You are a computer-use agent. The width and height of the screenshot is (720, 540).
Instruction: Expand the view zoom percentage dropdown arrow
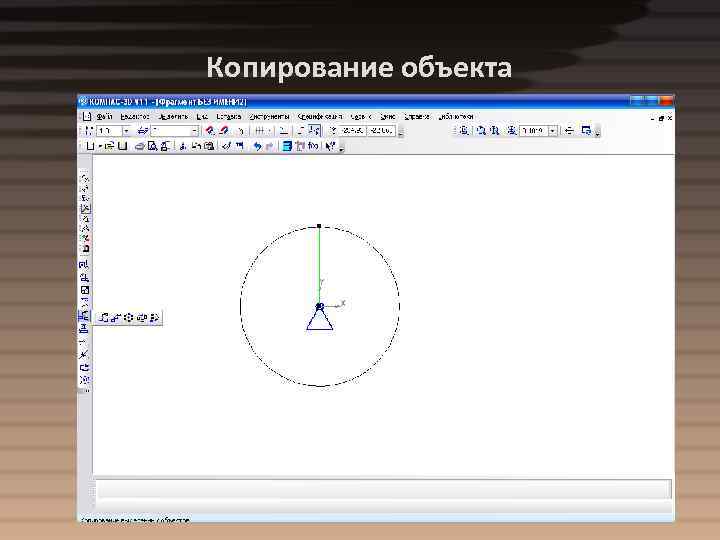click(x=553, y=131)
